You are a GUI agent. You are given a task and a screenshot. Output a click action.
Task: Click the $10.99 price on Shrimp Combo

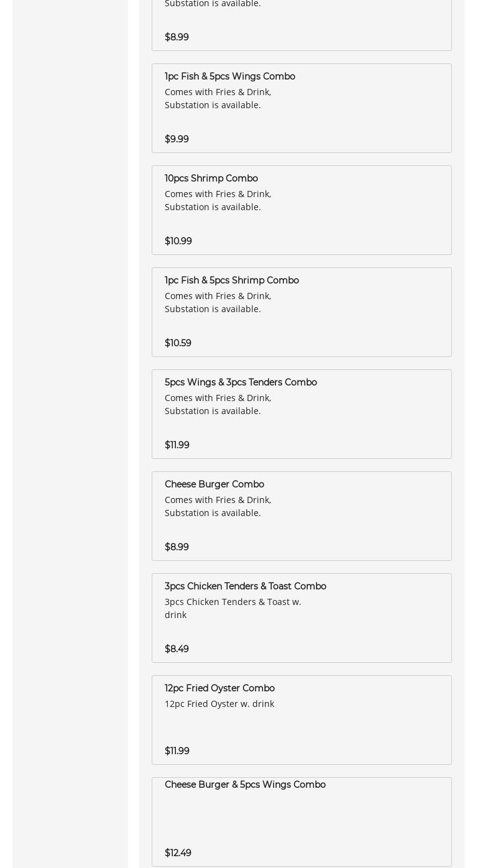(x=178, y=241)
